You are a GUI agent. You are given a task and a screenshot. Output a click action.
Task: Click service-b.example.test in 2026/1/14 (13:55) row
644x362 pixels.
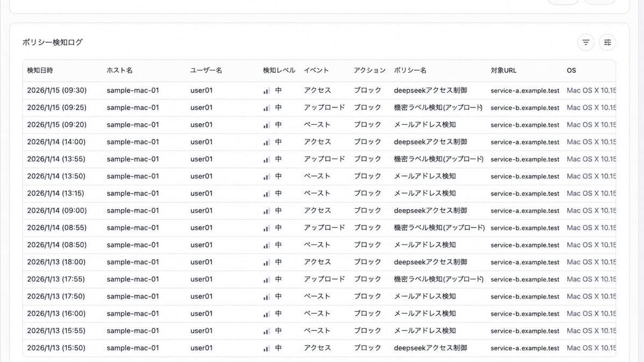(525, 159)
